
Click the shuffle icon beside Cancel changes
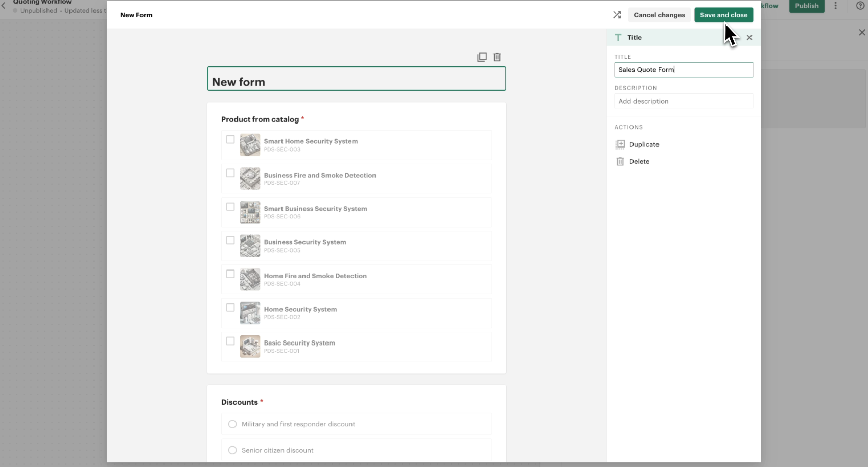point(617,15)
